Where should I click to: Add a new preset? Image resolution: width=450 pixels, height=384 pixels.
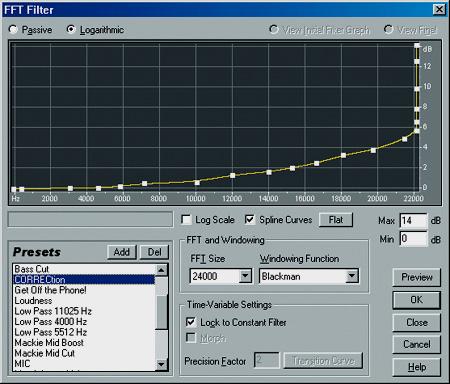click(122, 252)
